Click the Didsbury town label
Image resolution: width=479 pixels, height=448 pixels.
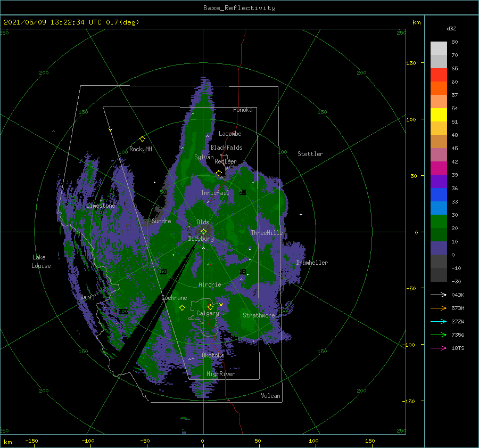tap(201, 239)
